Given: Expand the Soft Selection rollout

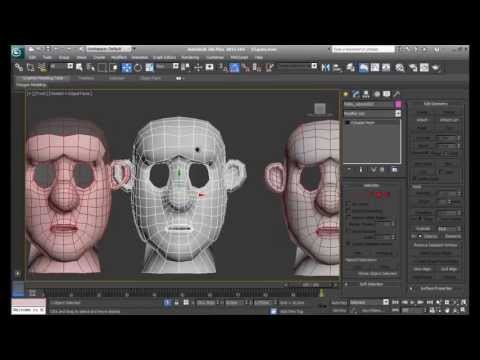Looking at the screenshot, I should 371,284.
